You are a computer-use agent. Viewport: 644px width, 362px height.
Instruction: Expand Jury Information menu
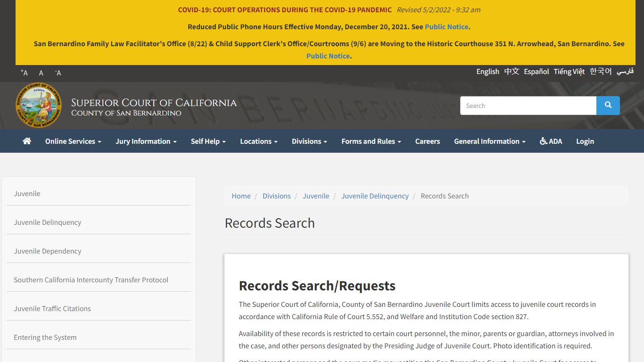tap(146, 141)
